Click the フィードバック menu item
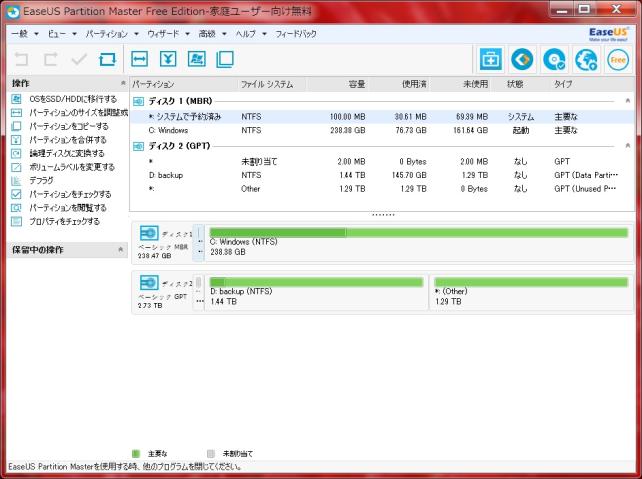 (x=296, y=34)
